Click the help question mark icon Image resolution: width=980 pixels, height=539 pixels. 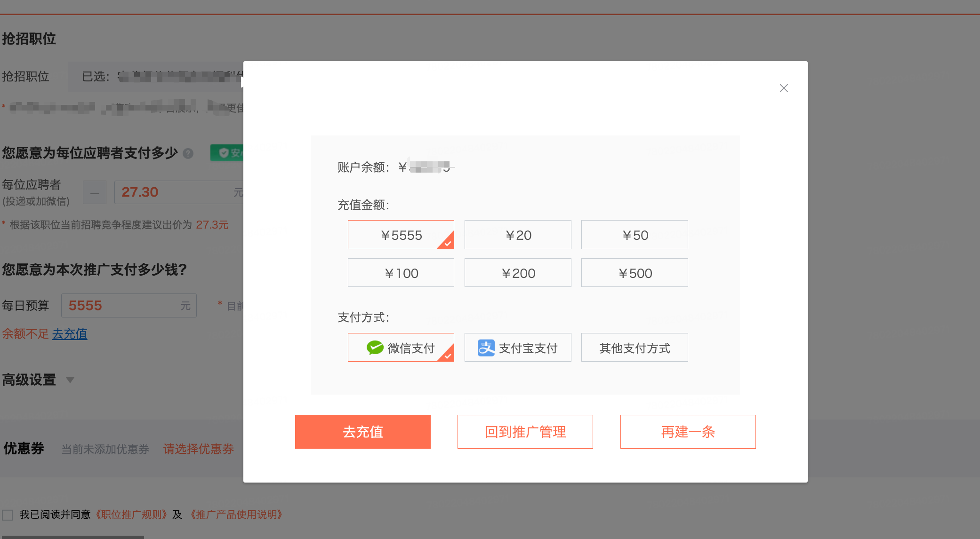click(x=188, y=153)
